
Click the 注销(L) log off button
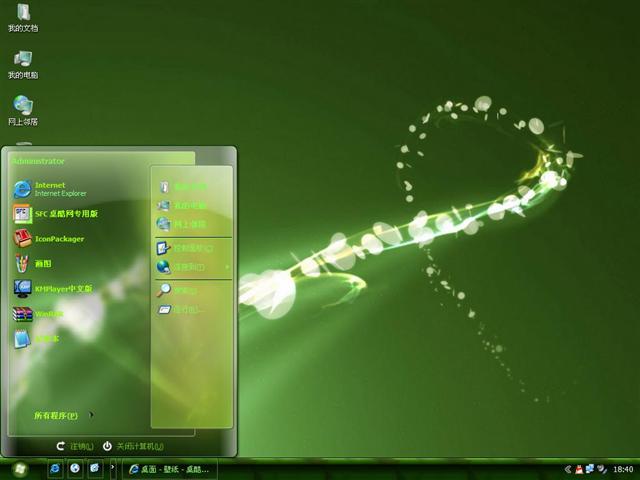(x=75, y=446)
